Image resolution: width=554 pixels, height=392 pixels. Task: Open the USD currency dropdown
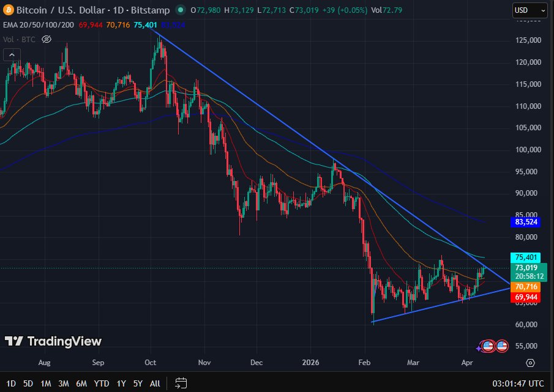(x=530, y=10)
